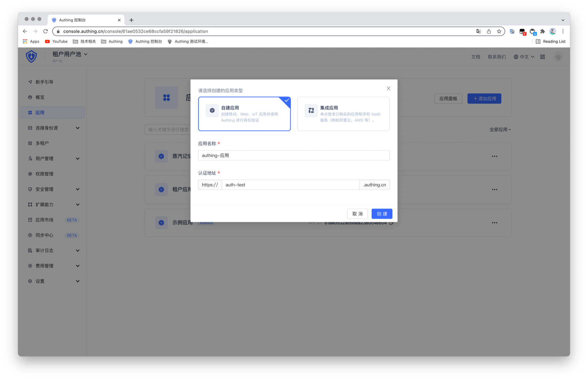Click the reload page icon

pos(46,31)
